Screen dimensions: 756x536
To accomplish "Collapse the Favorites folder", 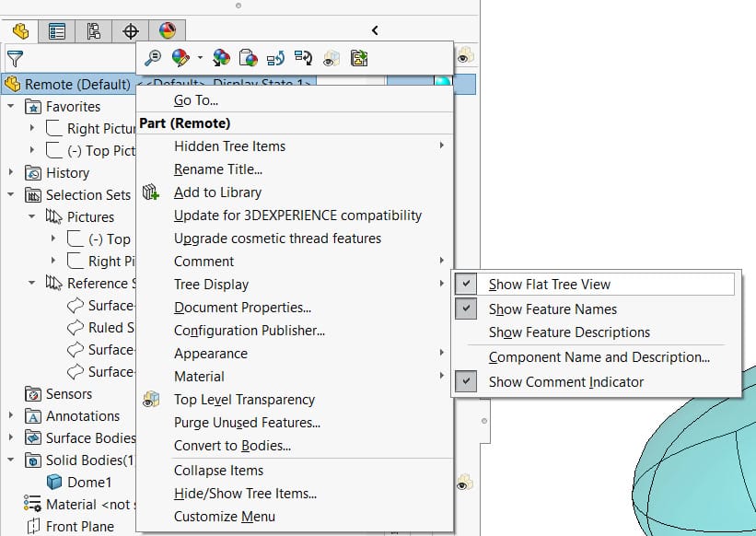I will pyautogui.click(x=11, y=106).
